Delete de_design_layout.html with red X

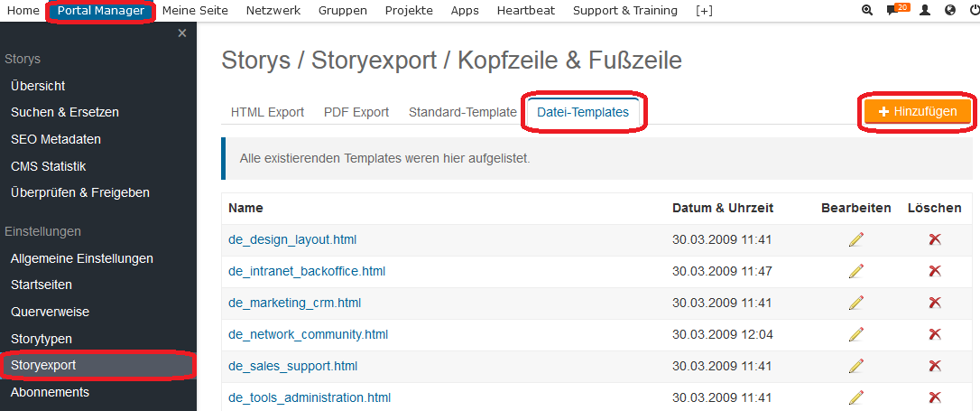[x=935, y=239]
